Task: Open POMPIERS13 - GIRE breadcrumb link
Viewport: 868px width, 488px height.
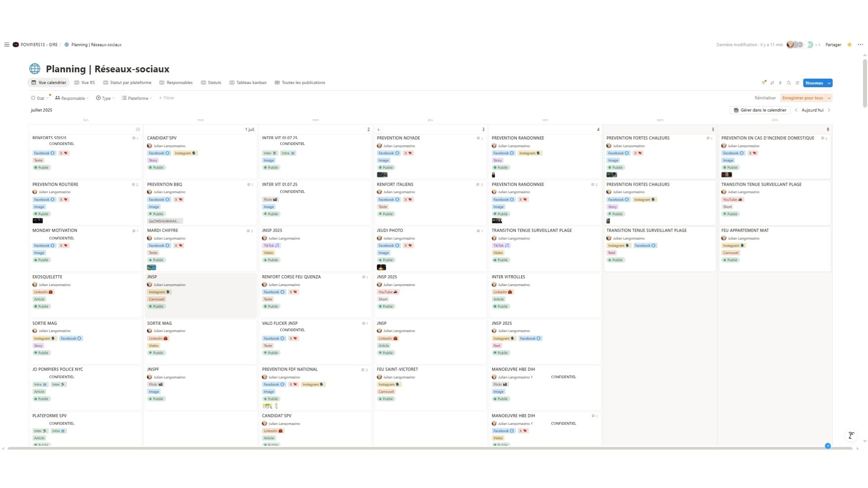Action: [39, 45]
